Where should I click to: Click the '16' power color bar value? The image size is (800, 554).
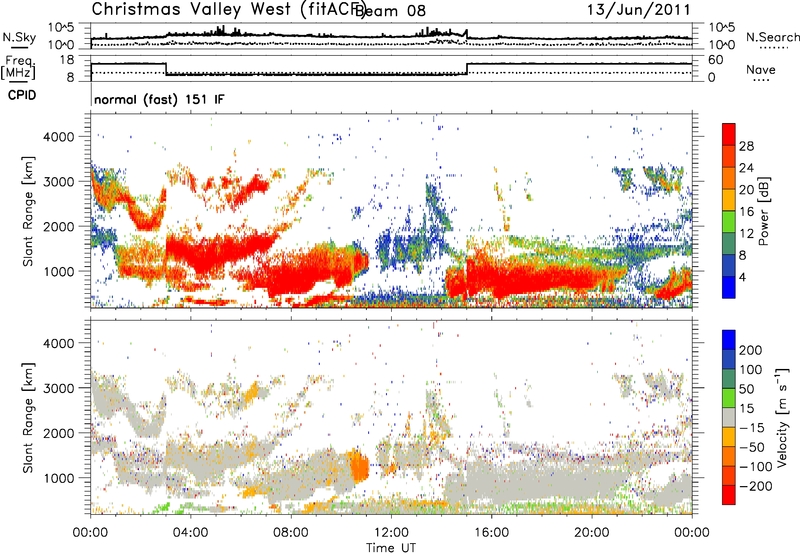(746, 212)
